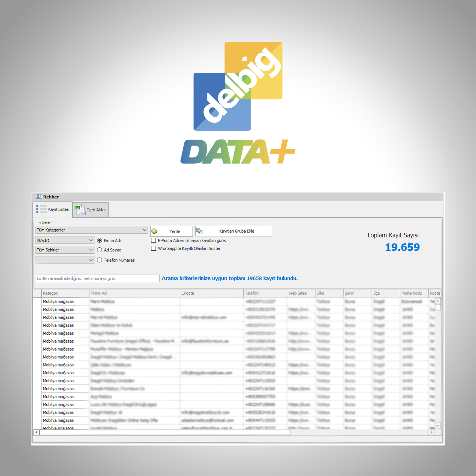Click the green refresh icon on Yenile
The width and height of the screenshot is (476, 476).
click(154, 231)
